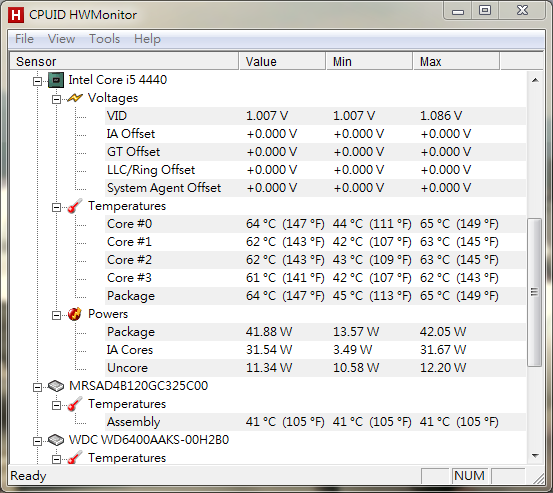
Task: Click the Voltages group label
Action: click(x=113, y=98)
